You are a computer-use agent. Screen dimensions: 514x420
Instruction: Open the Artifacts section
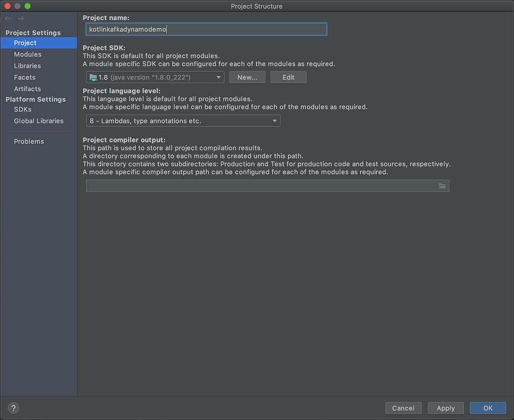pyautogui.click(x=27, y=88)
